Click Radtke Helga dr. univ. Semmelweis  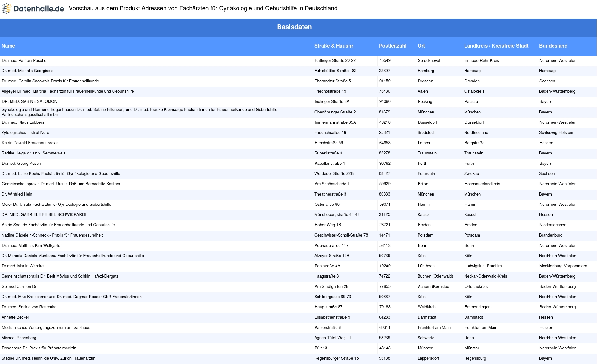point(34,153)
